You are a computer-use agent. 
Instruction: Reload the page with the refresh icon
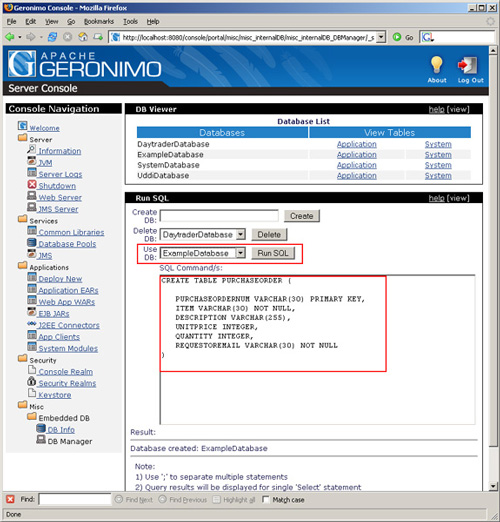tap(52, 37)
